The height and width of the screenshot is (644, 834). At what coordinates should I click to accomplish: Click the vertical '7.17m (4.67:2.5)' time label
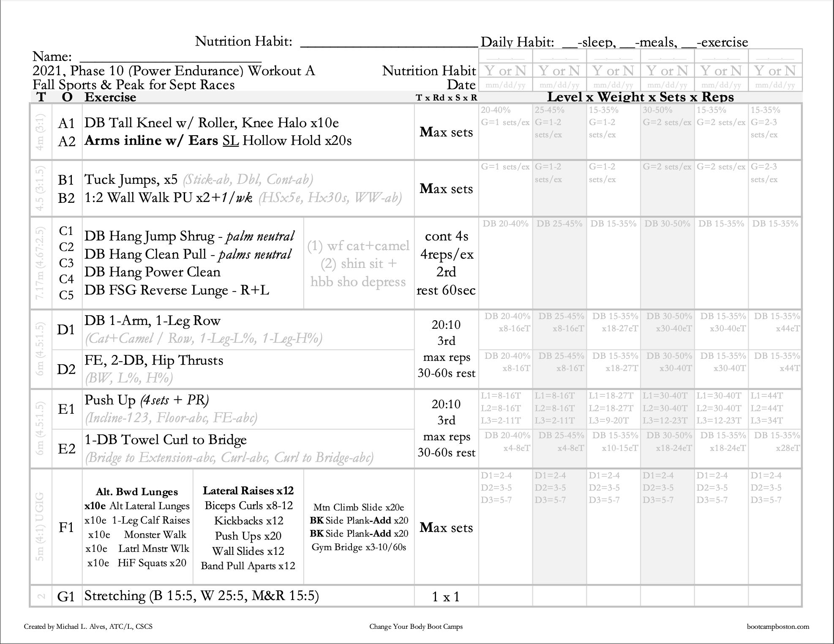40,263
